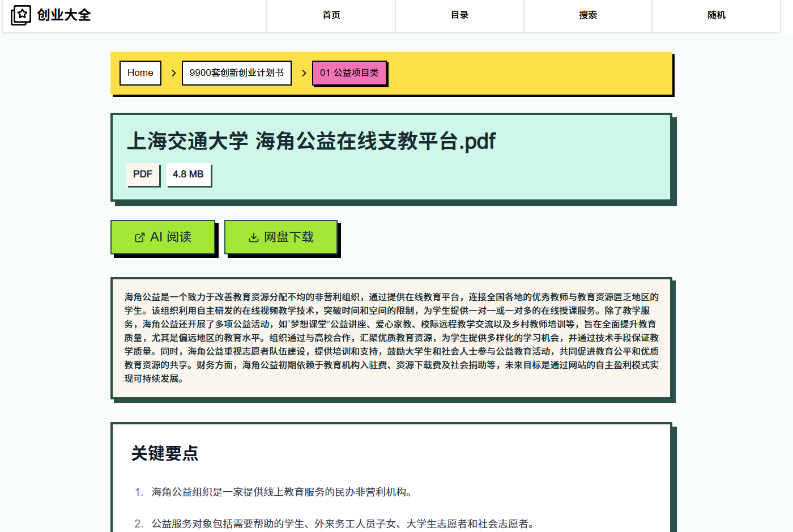Screen dimensions: 793x532
Task: Click the Home breadcrumb
Action: [x=140, y=73]
